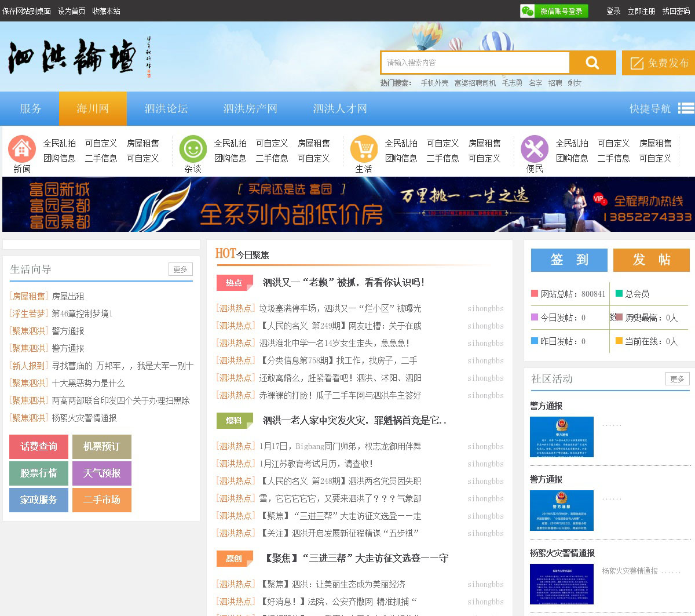Open the 泗洪房产网 navigation tab
Viewport: 695px width, 616px height.
(x=250, y=108)
